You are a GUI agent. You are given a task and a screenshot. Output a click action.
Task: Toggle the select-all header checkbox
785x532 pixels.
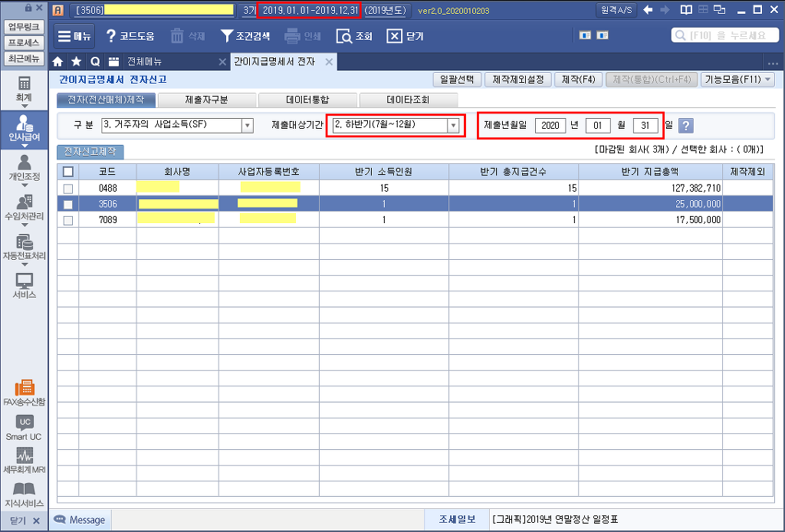click(68, 172)
